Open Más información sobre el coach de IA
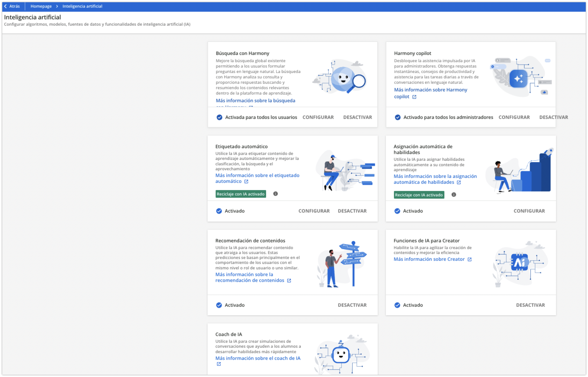588x377 pixels. click(258, 358)
